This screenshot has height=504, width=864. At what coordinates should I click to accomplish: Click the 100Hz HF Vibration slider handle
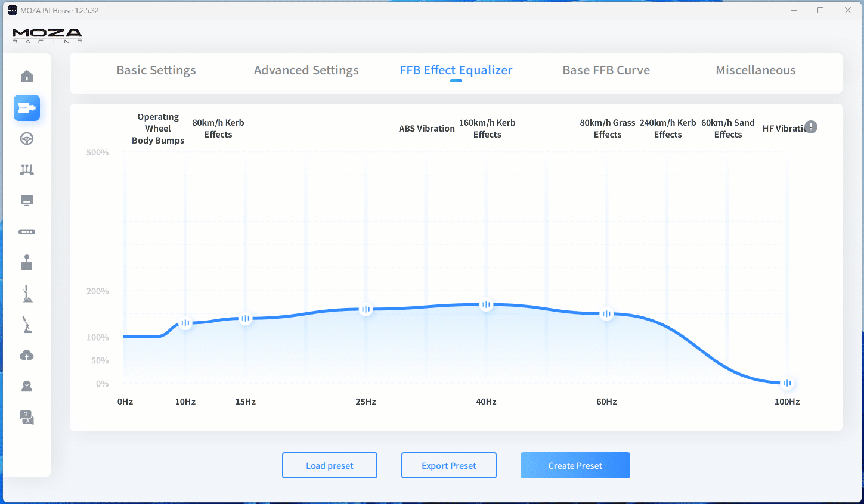787,383
